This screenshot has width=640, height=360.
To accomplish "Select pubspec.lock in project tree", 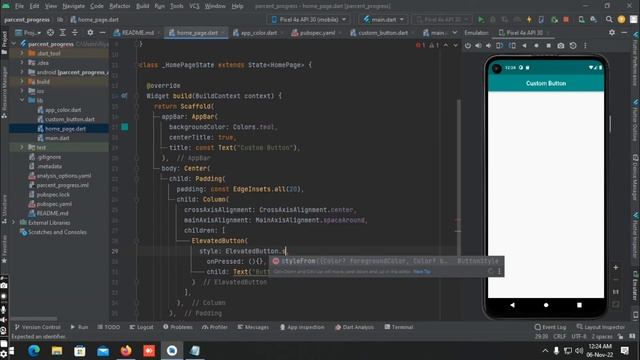I will (x=49, y=194).
